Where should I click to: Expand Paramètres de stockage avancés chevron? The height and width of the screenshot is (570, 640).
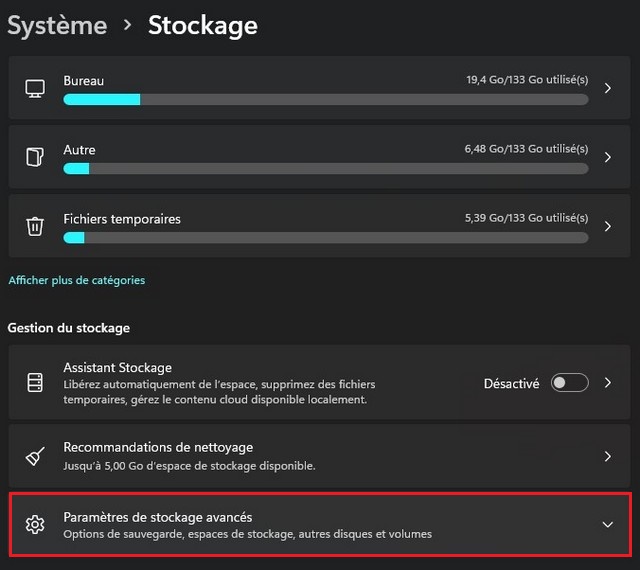click(608, 525)
